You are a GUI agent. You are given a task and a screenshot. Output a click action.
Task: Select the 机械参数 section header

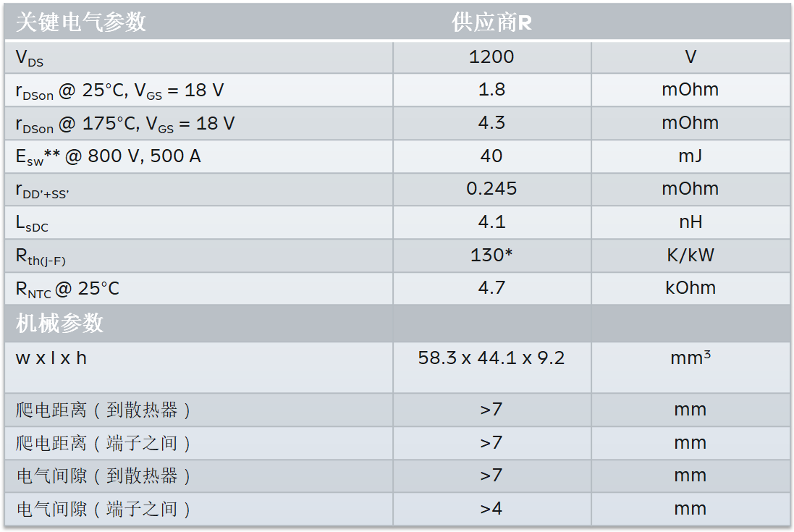(x=60, y=323)
